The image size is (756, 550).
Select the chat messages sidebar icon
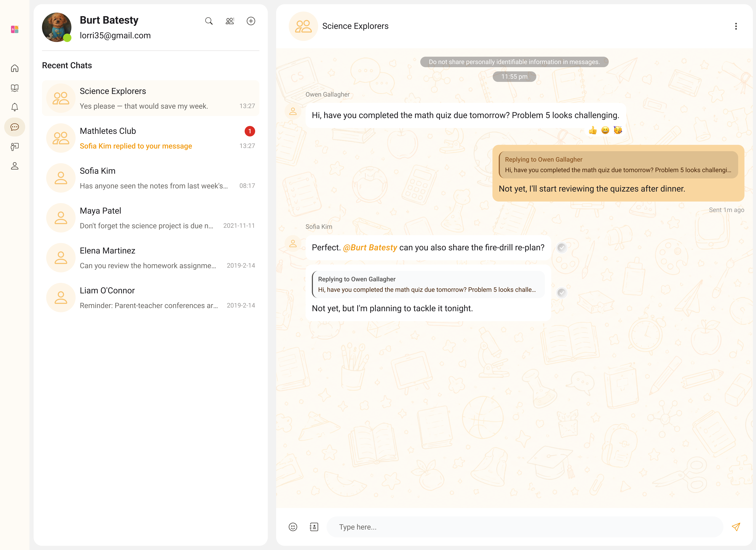[15, 127]
